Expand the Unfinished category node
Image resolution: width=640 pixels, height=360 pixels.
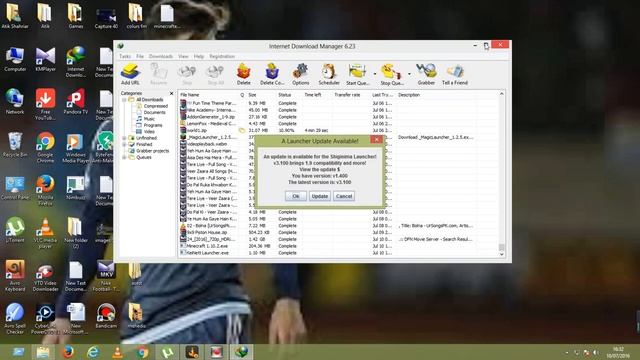[124, 138]
